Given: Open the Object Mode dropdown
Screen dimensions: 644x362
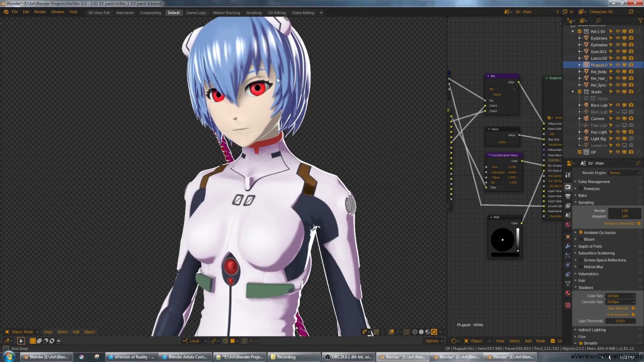Looking at the screenshot, I should tap(22, 332).
